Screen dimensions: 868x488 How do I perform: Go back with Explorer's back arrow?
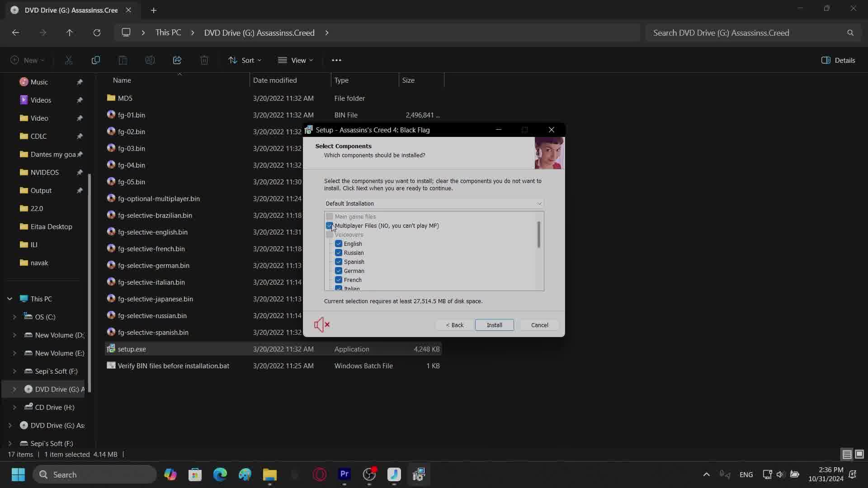click(x=15, y=33)
